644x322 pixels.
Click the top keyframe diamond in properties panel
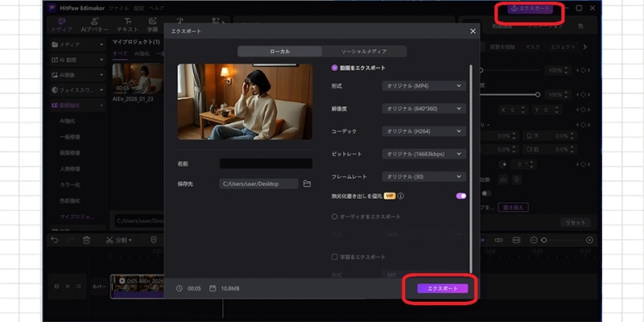click(x=583, y=70)
